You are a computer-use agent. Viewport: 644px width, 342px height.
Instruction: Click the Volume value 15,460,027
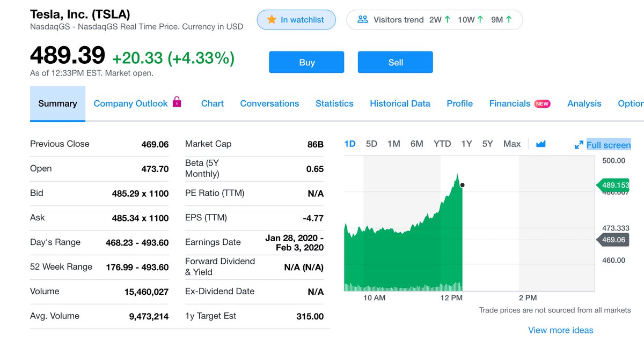147,292
